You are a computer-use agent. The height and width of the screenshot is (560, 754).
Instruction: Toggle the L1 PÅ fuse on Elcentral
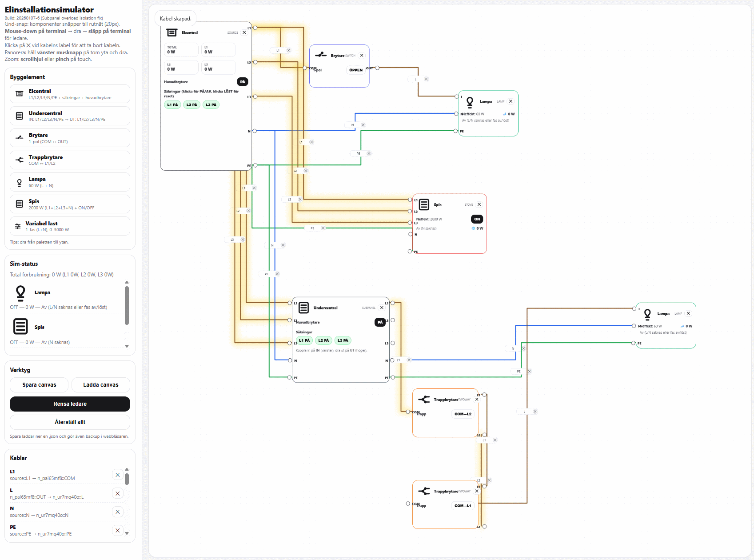172,105
